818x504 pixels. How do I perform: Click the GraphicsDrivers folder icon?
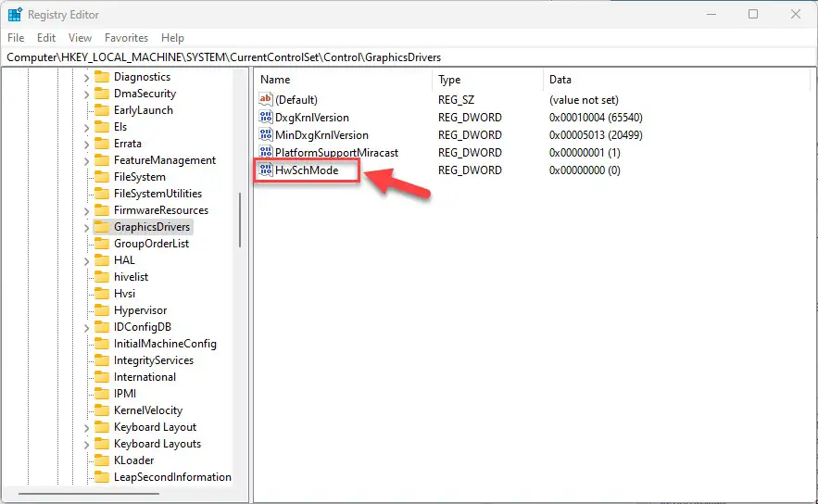[102, 228]
